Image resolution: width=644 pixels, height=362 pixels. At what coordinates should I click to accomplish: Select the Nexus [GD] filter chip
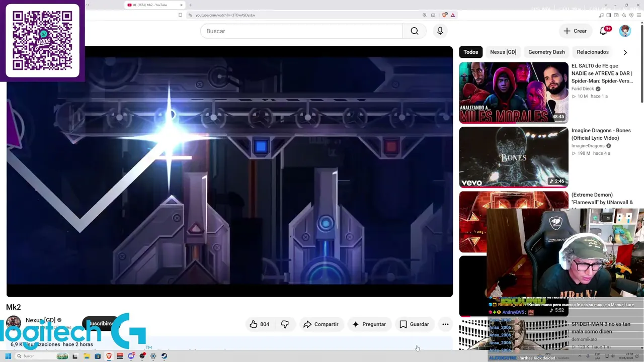click(x=503, y=52)
